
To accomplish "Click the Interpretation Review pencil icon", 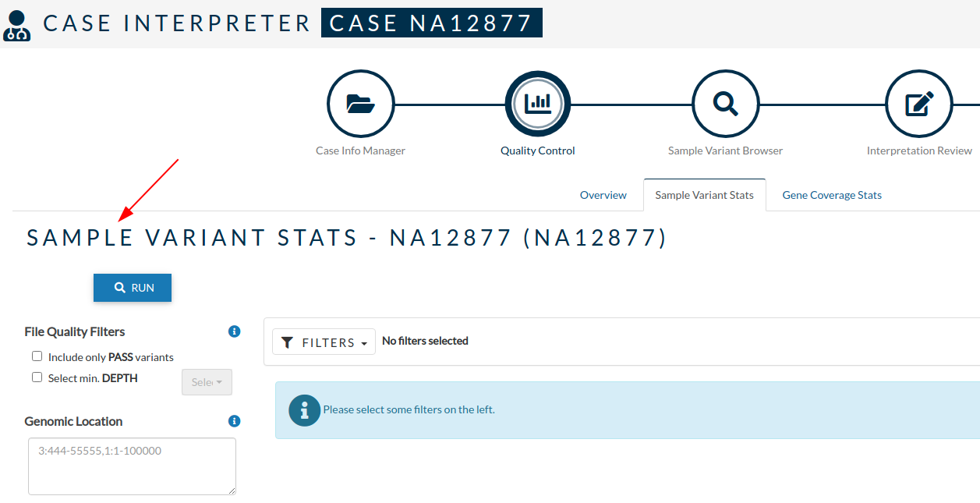I will [x=918, y=104].
